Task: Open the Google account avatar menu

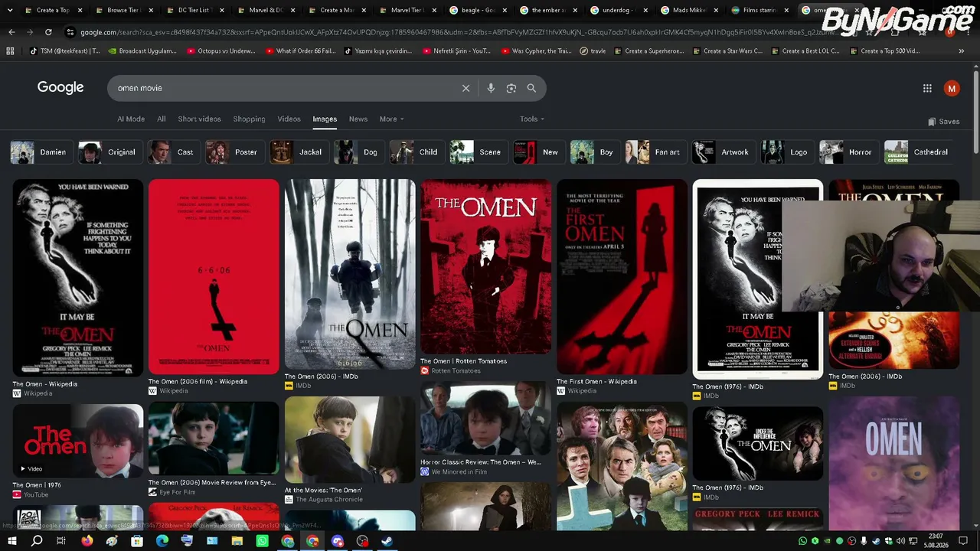Action: pos(952,88)
